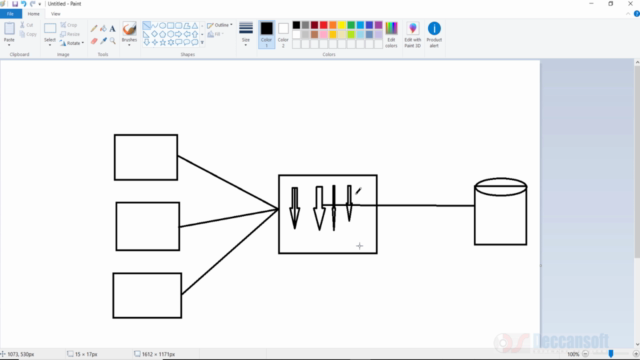Pick the Right arrow shape
The width and height of the screenshot is (640, 360).
point(179,34)
